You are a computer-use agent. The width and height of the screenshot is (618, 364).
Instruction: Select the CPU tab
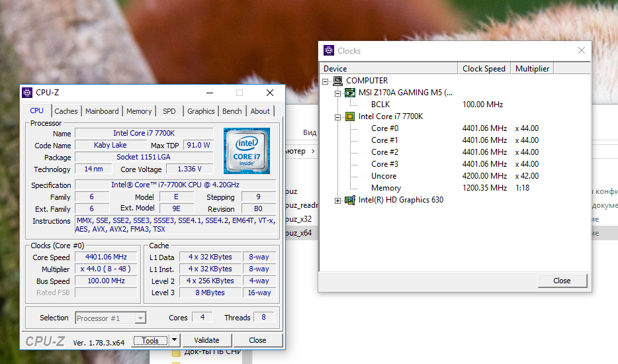coord(36,111)
